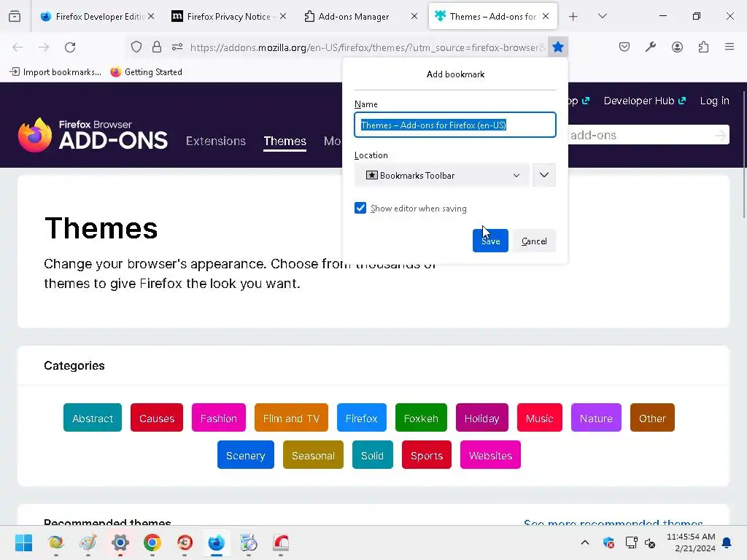Click the site padlock icon
This screenshot has width=747, height=560.
tap(157, 47)
